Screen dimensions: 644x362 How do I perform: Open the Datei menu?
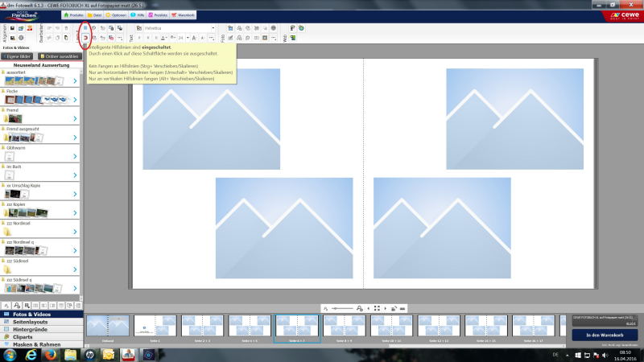click(94, 15)
